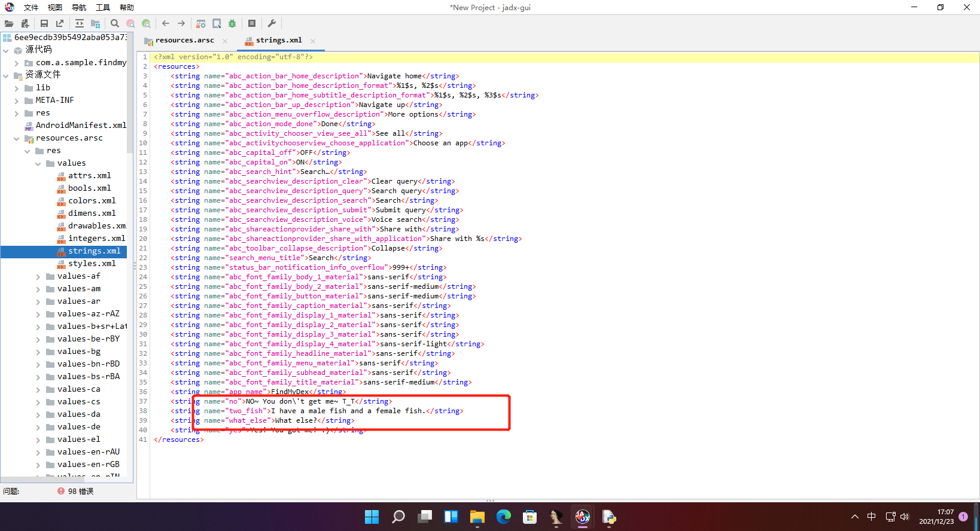Toggle deobfuscation toolbar icon

point(201,23)
